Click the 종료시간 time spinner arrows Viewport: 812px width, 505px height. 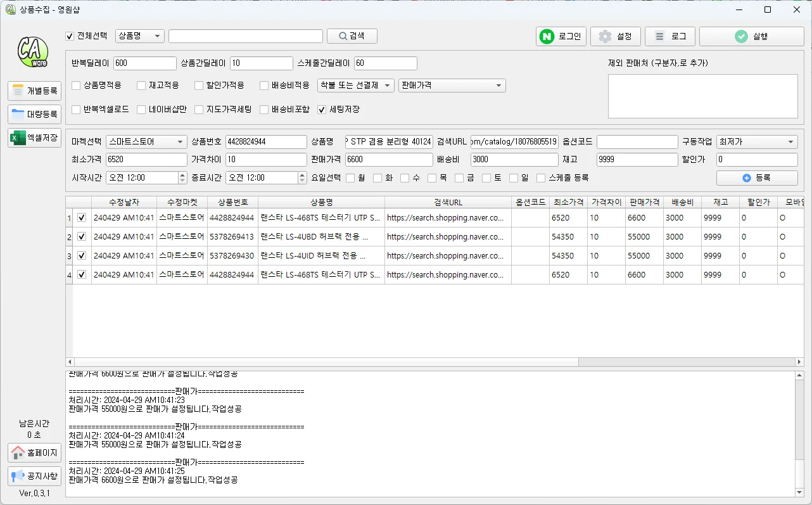coord(302,178)
